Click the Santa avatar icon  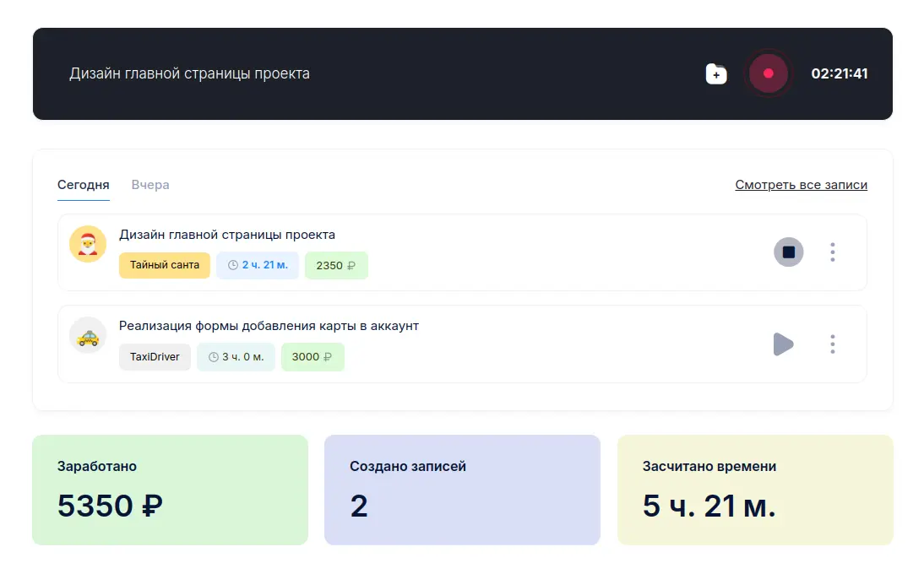point(87,245)
